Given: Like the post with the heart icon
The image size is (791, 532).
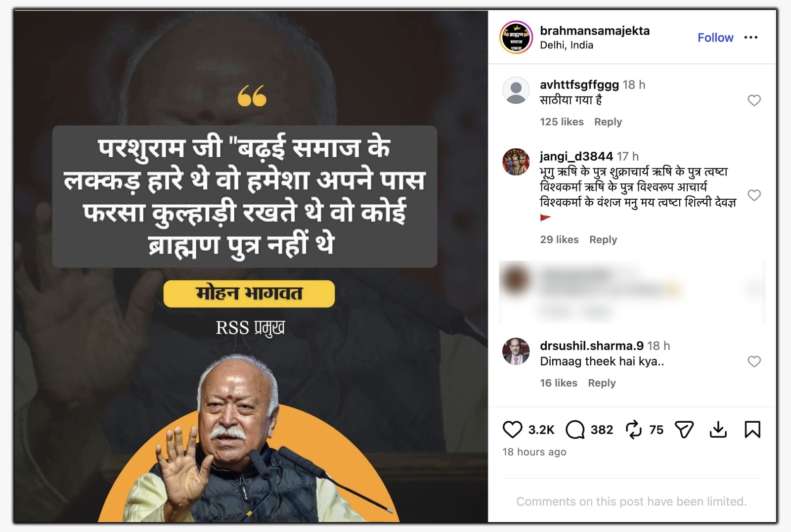Looking at the screenshot, I should pos(512,430).
